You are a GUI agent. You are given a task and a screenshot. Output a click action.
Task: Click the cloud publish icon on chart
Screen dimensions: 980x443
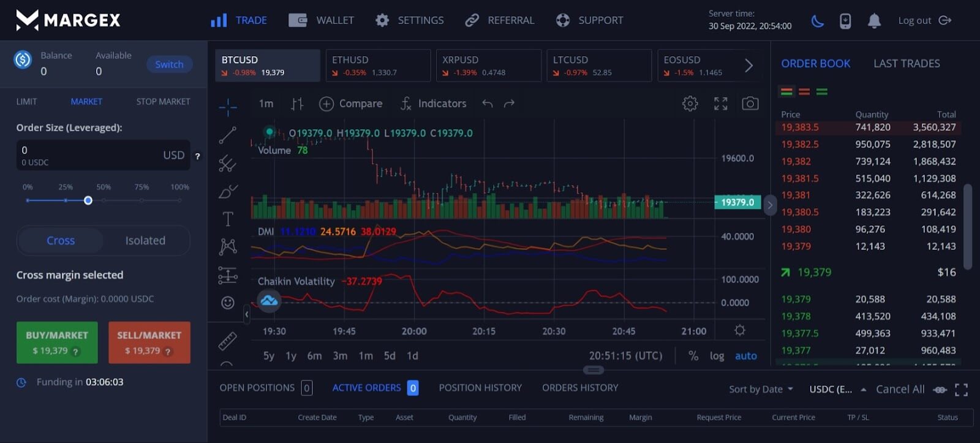269,301
